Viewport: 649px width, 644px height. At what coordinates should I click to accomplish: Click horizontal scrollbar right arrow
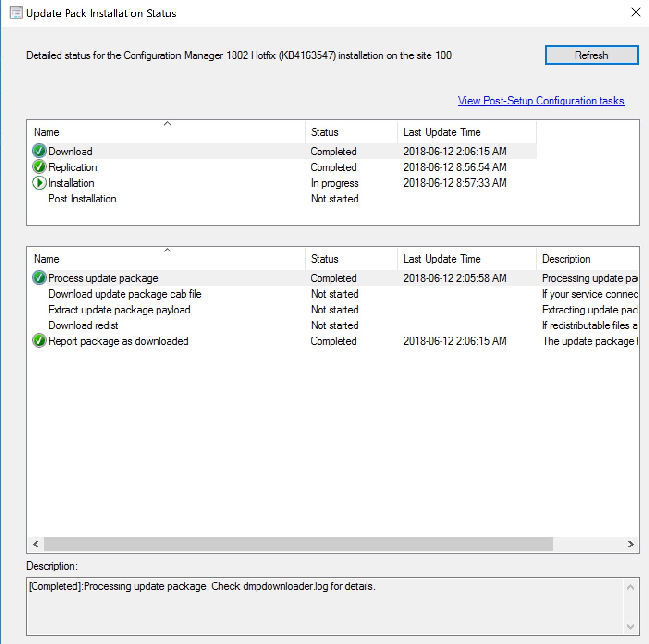pos(631,544)
